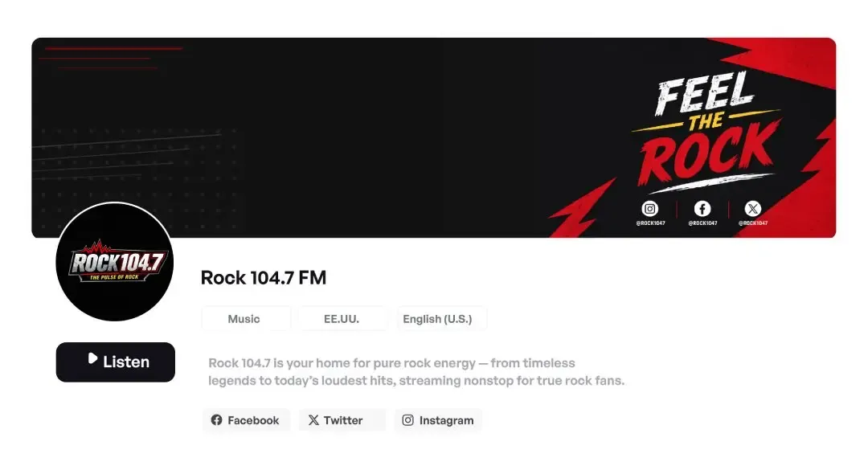868x470 pixels.
Task: Click the station description starting 'Rock 104.7 is your home'
Action: point(416,371)
